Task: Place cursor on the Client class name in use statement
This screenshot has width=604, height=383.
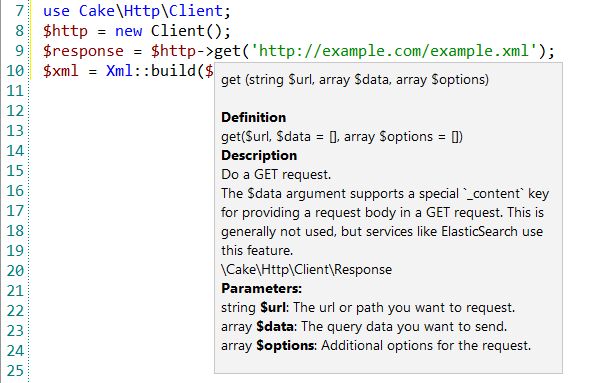Action: tap(196, 11)
